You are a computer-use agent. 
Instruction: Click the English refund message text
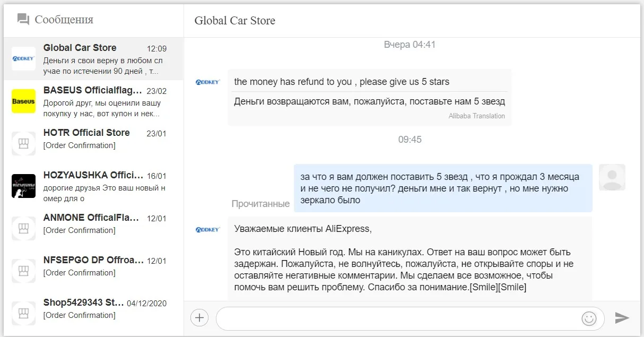coord(342,82)
